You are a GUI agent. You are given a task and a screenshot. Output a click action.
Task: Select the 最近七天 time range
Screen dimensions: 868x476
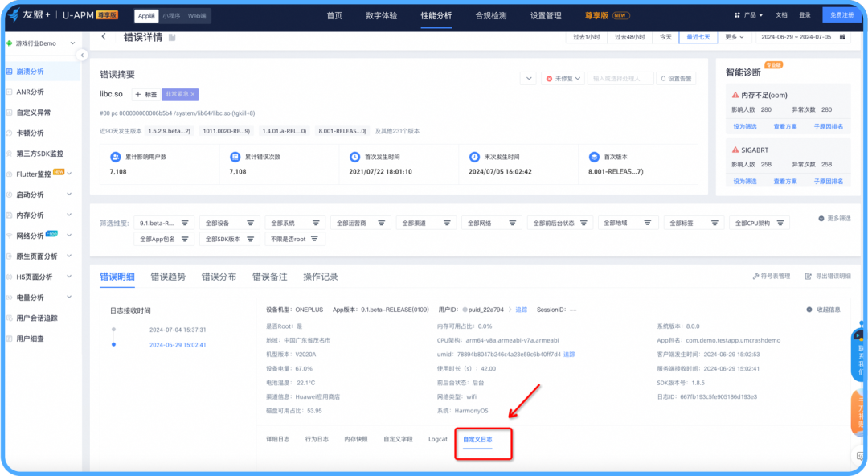tap(698, 37)
